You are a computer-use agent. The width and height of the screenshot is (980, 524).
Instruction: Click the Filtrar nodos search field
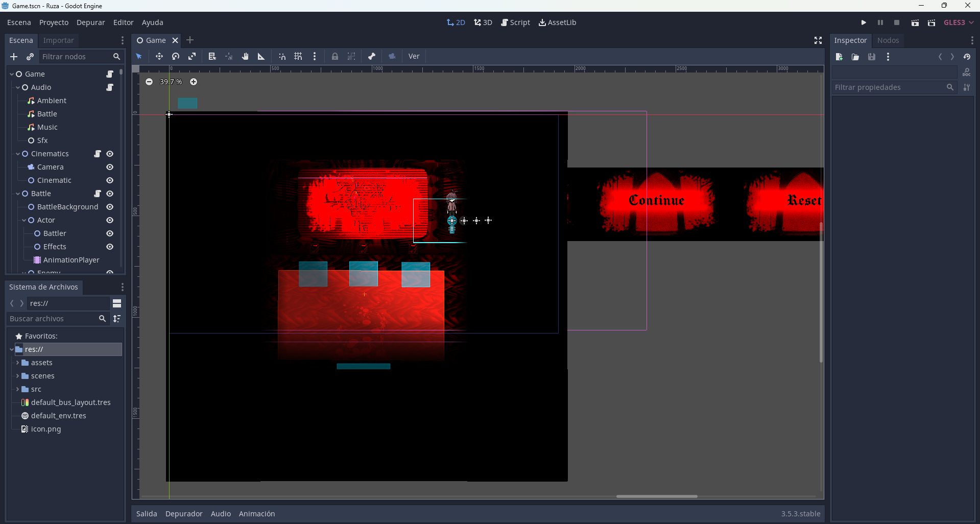[81, 57]
